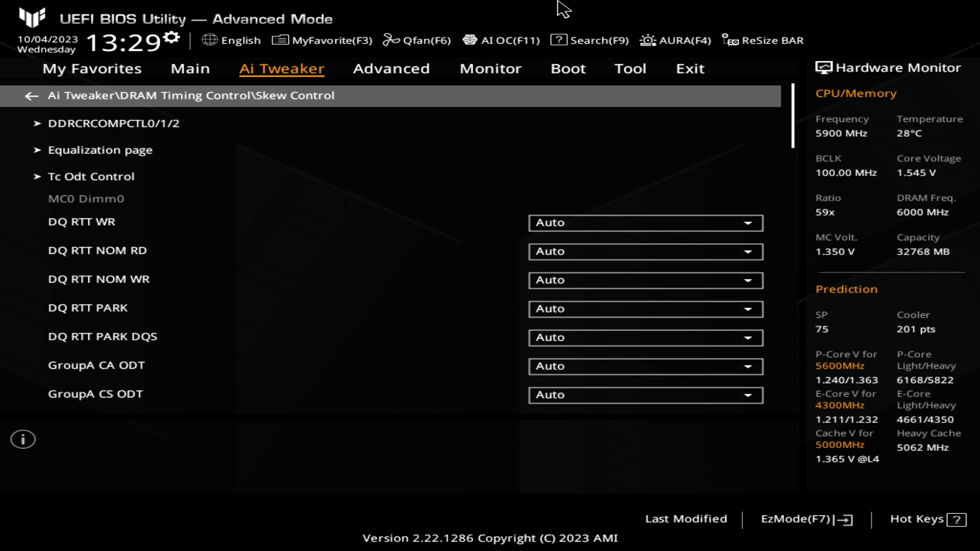The height and width of the screenshot is (551, 980).
Task: Expand DDRCRCOMPCTL0/1/2 settings
Action: pyautogui.click(x=113, y=123)
